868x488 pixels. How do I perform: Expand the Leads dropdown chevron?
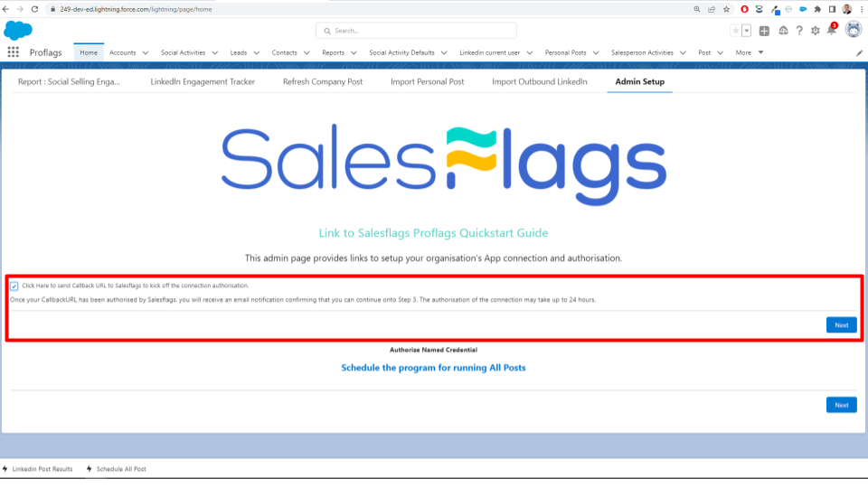click(x=256, y=53)
